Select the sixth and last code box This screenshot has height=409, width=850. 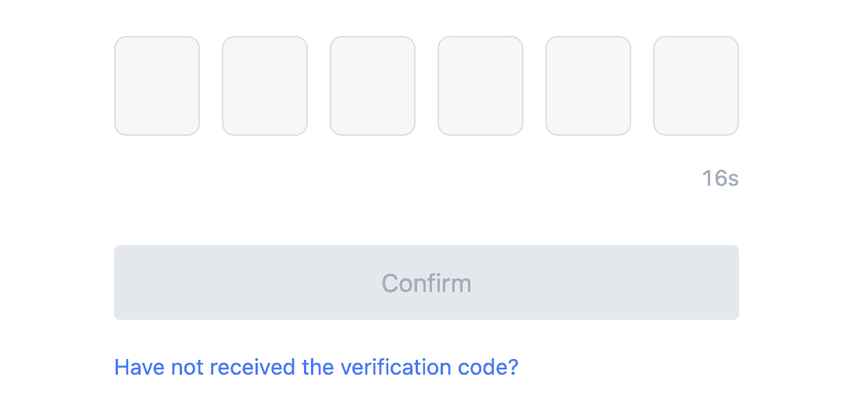click(696, 86)
